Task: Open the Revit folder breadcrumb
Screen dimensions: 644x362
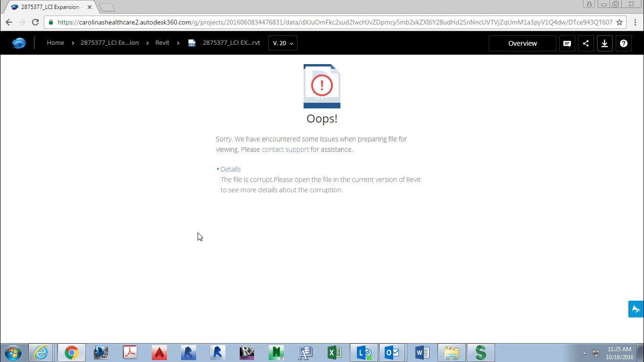Action: click(x=162, y=43)
